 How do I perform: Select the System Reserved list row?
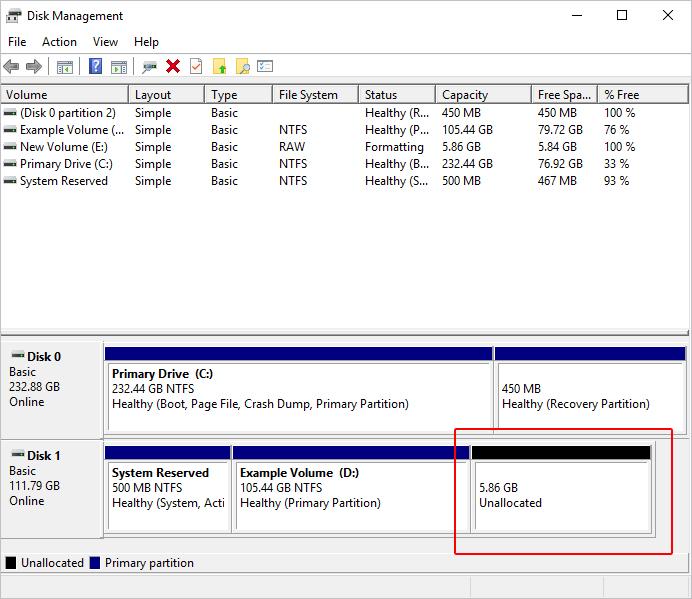[x=344, y=181]
